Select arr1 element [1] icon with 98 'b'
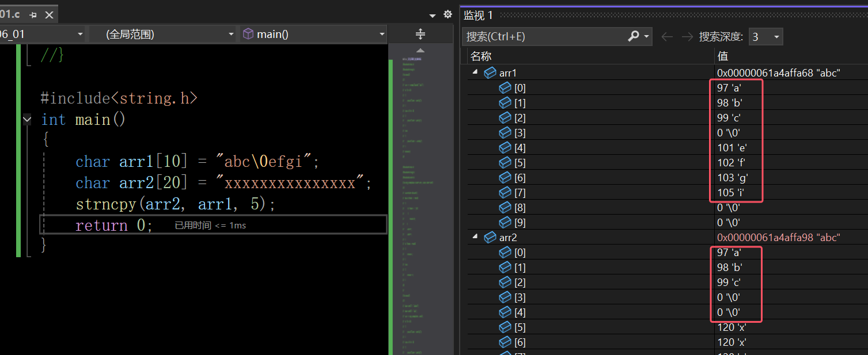Viewport: 868px width, 355px height. [x=505, y=102]
